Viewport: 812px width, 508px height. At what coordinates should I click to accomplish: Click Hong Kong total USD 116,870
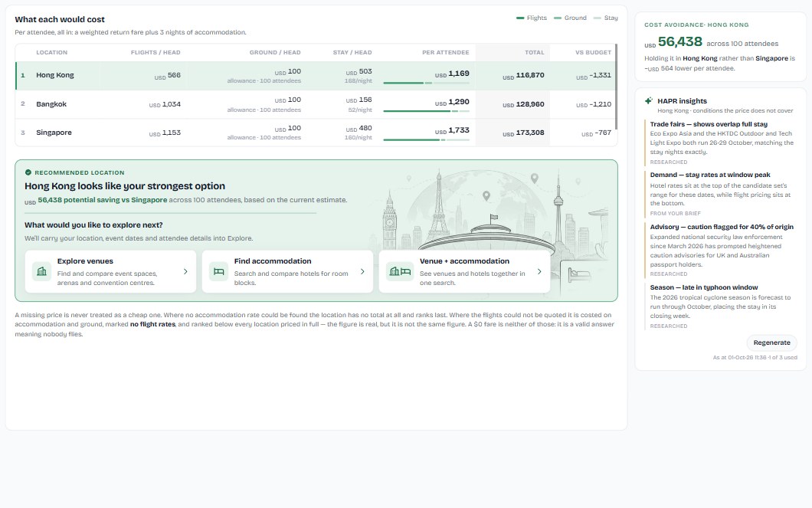(523, 76)
